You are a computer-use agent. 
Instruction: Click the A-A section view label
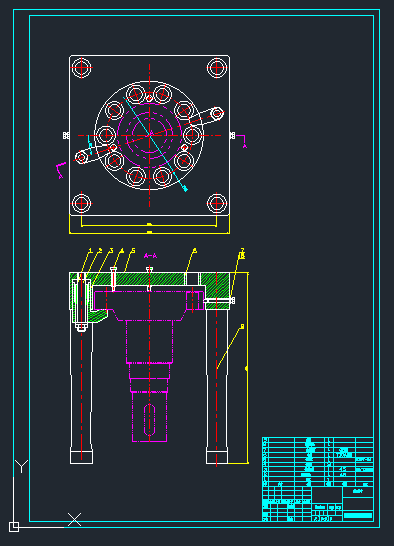[150, 256]
